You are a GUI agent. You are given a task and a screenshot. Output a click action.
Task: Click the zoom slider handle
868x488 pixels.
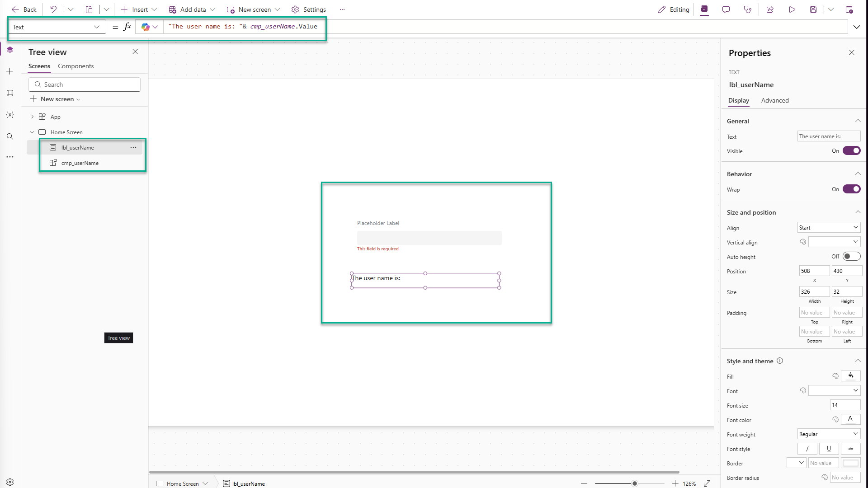pos(635,483)
